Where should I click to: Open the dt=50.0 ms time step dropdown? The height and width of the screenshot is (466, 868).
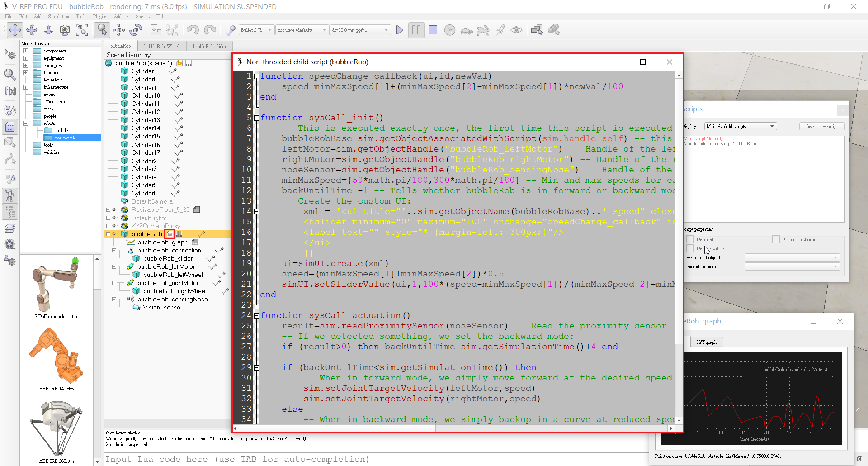coord(360,30)
